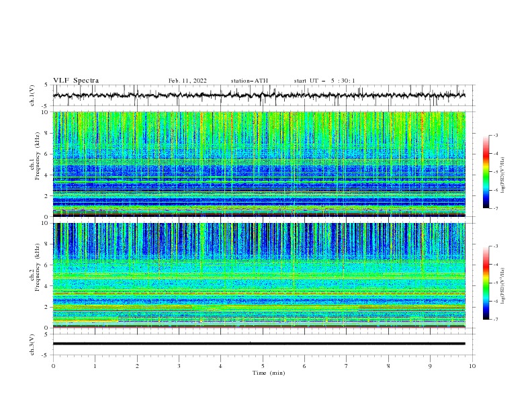Click the 'ch.3(V)' axis label
532x411 pixels.
[x=32, y=345]
